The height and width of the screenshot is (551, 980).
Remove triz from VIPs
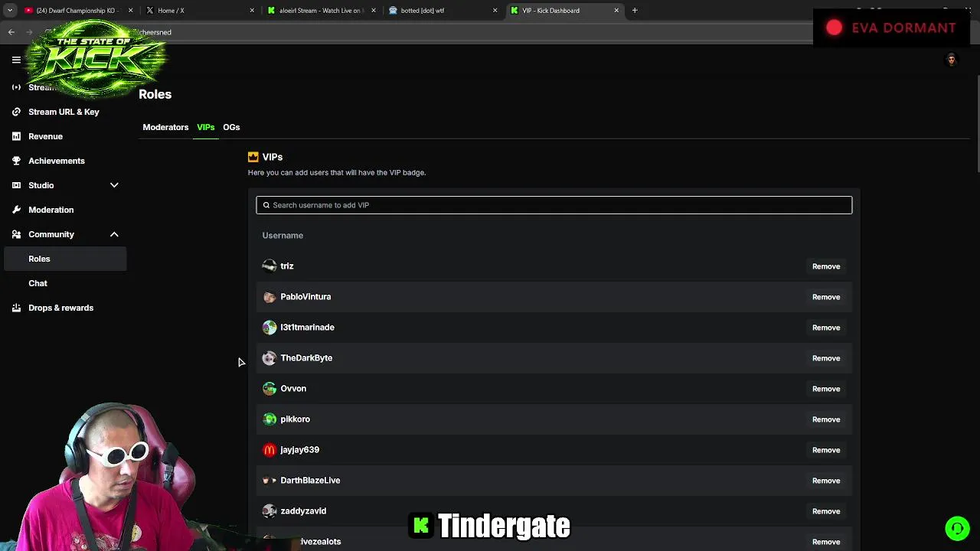pyautogui.click(x=826, y=266)
